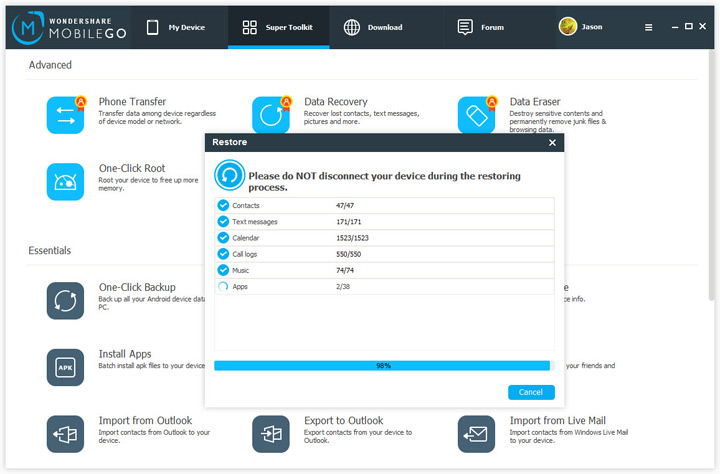Image resolution: width=720 pixels, height=474 pixels.
Task: Select the Calendar row label
Action: [x=246, y=237]
